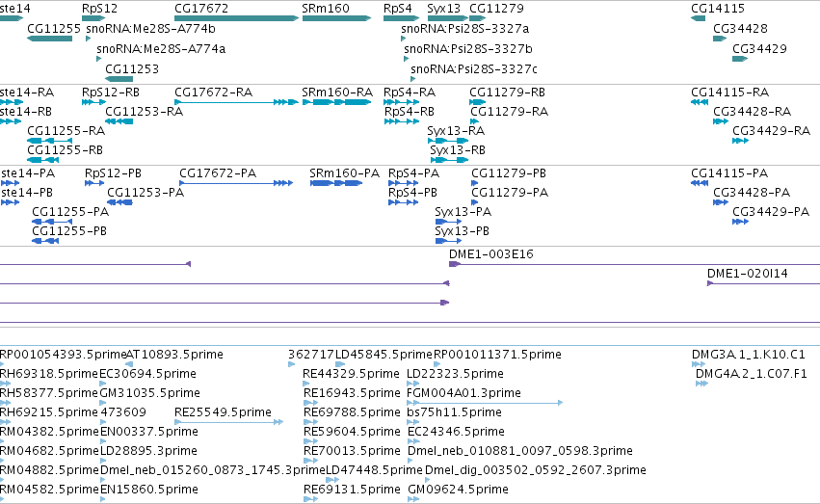The image size is (820, 504).
Task: Click the DME1-020I14 BAC clone
Action: pyautogui.click(x=763, y=283)
